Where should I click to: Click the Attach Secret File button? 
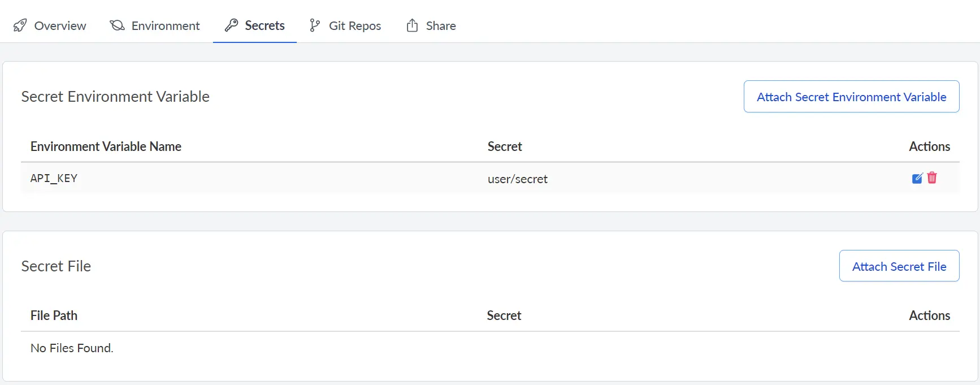[899, 266]
